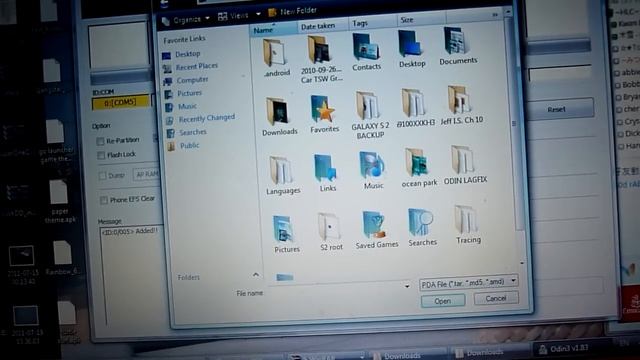
Task: Tick the Re-Partition checkbox in Odin
Action: (100, 142)
